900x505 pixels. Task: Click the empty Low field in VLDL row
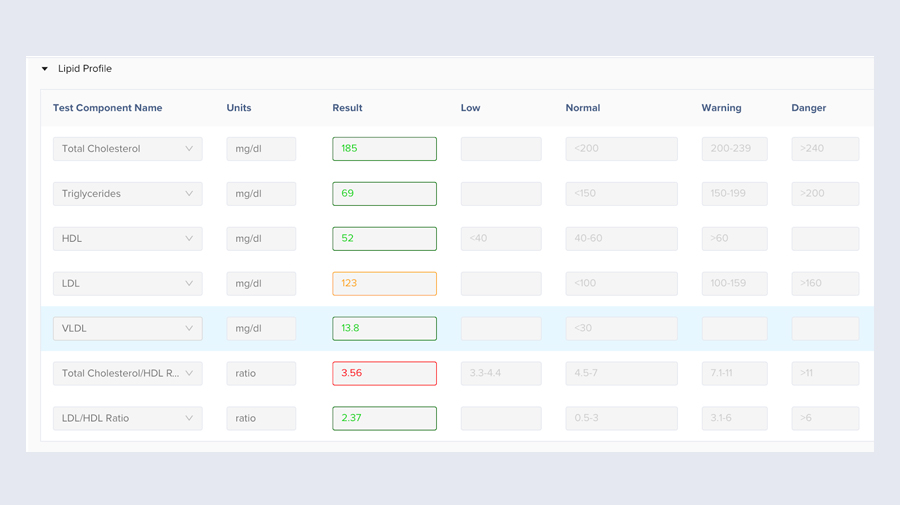coord(501,328)
